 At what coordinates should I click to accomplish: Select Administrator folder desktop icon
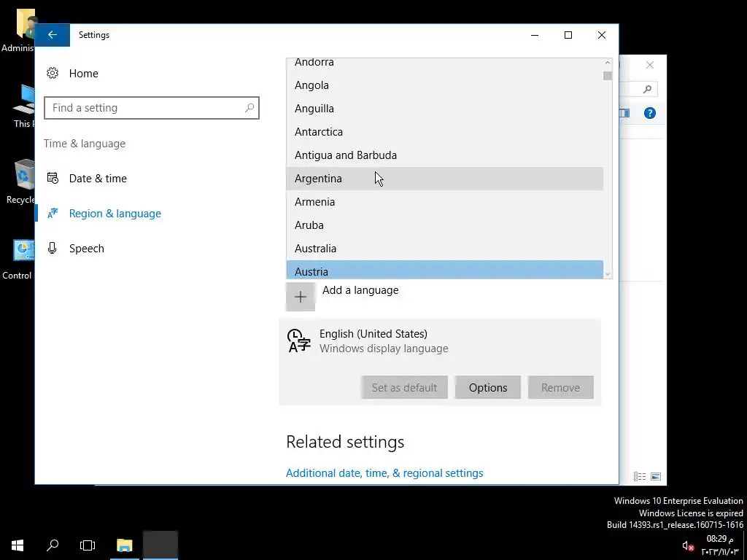coord(18,29)
